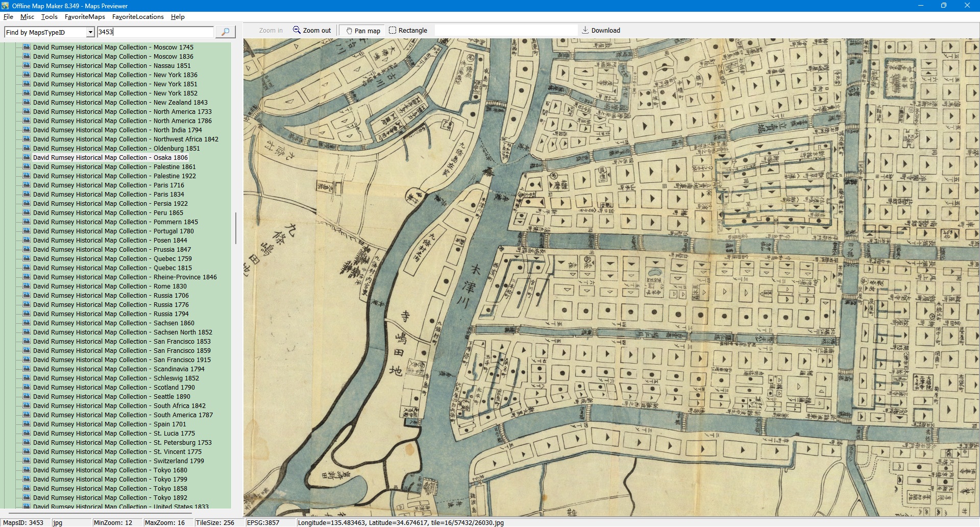
Task: Open the Find by MapsTypeID dropdown
Action: [x=90, y=32]
